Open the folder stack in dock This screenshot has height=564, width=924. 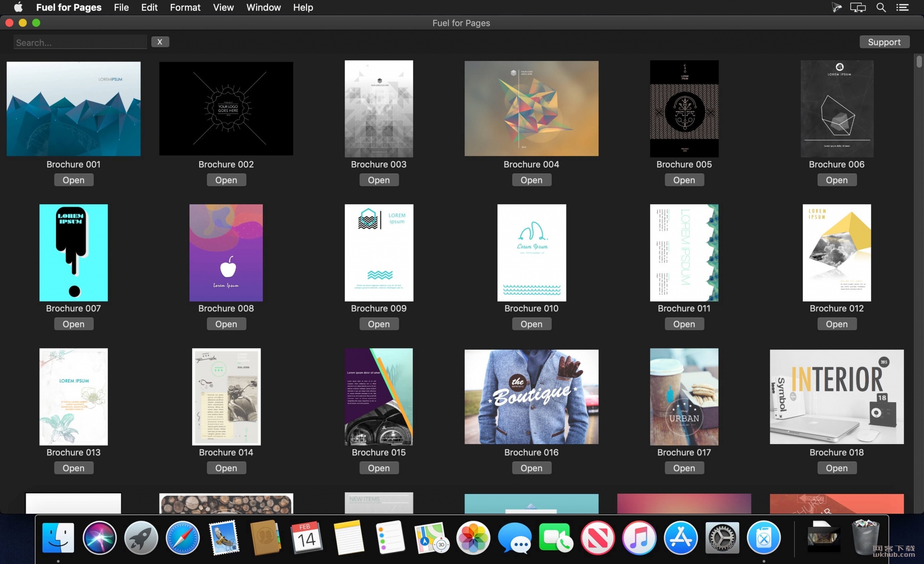pos(824,538)
